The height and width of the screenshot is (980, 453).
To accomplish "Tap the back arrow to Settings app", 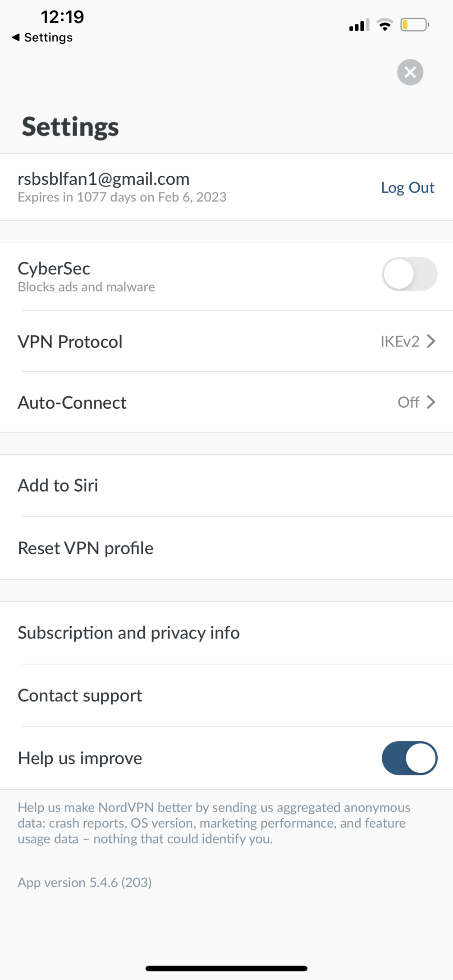I will click(16, 37).
